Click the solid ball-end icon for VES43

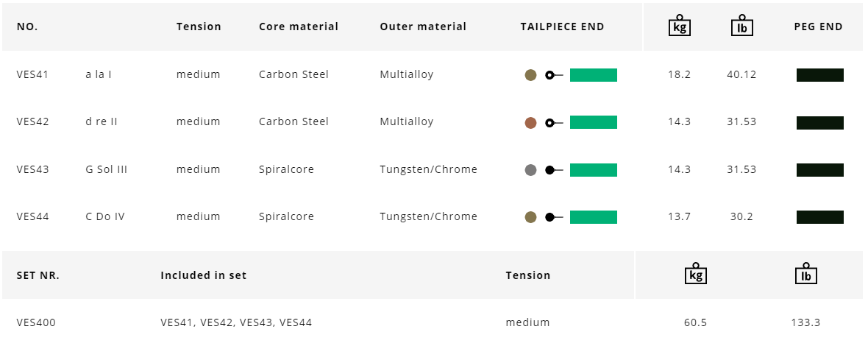(x=553, y=171)
